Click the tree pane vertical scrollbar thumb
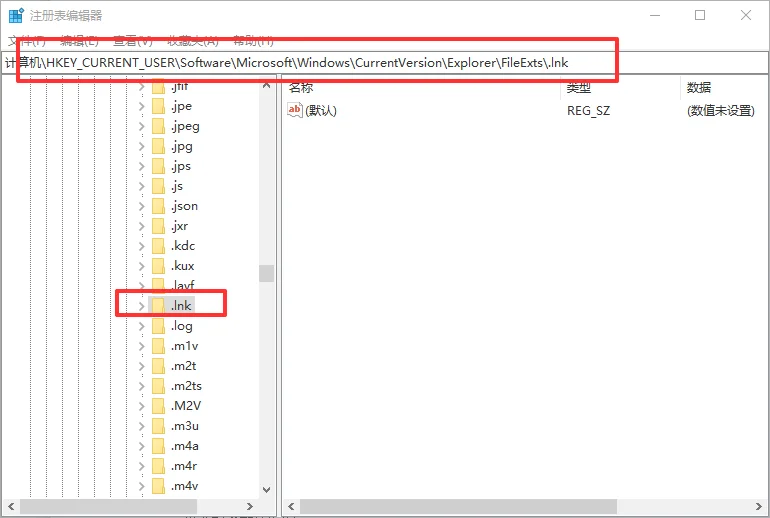Screen dimensions: 770x518 [x=267, y=273]
